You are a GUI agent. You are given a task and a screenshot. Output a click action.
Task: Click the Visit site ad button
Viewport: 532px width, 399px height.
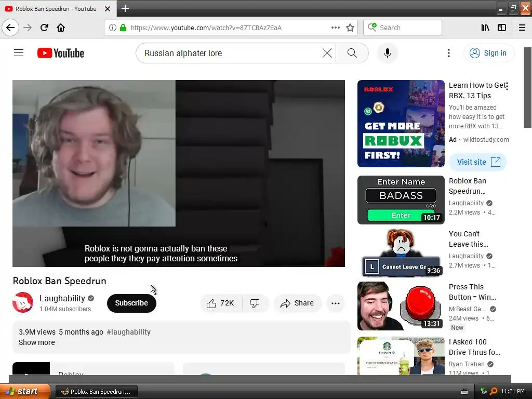(478, 162)
